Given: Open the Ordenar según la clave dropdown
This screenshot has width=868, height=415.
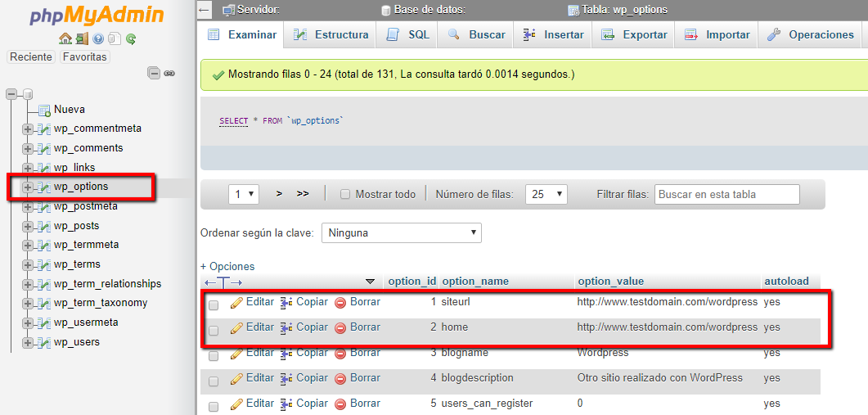Looking at the screenshot, I should tap(402, 232).
